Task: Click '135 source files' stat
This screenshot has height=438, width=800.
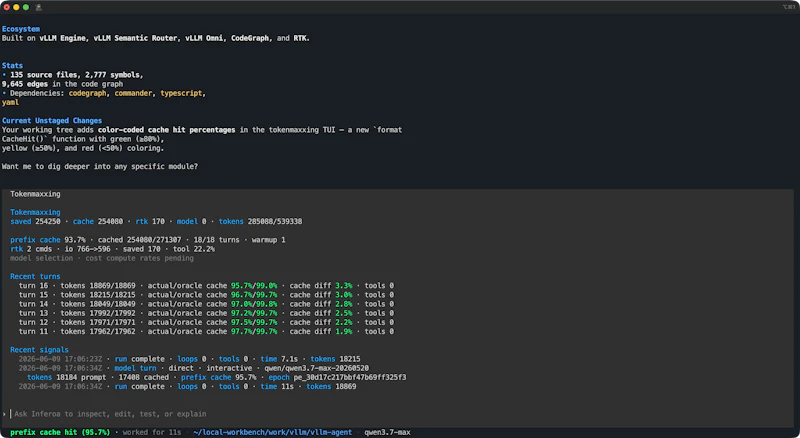Action: (x=43, y=75)
